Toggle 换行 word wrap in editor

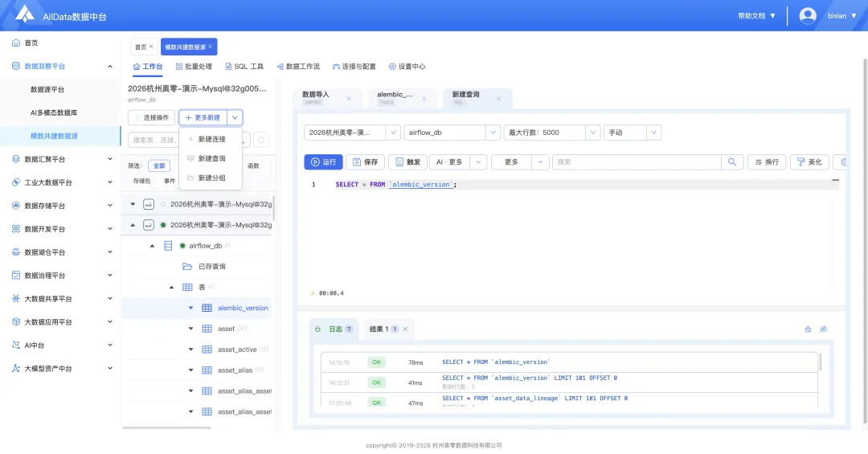click(x=767, y=162)
